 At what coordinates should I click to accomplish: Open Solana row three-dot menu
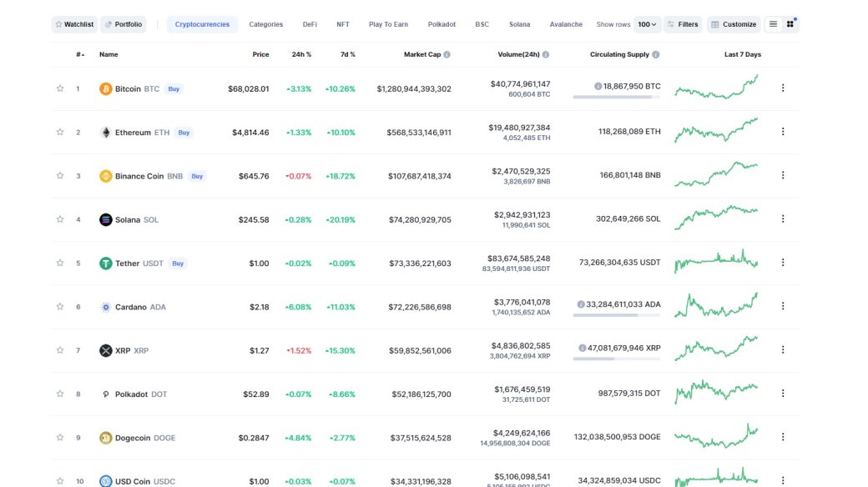(783, 219)
